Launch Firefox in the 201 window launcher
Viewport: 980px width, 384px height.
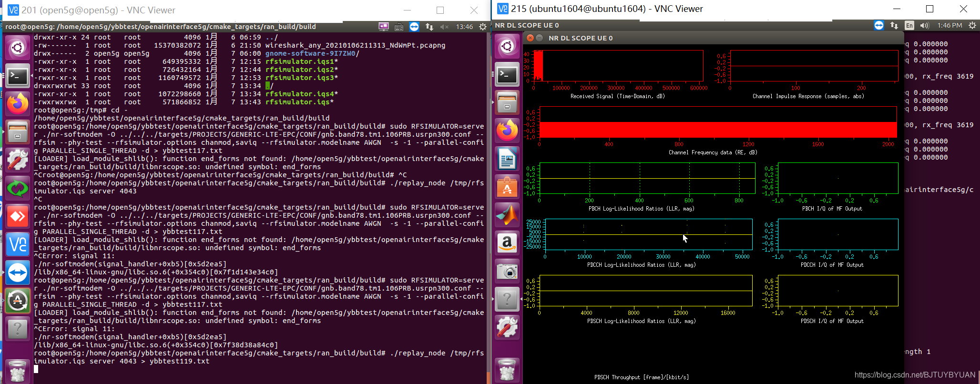[18, 104]
